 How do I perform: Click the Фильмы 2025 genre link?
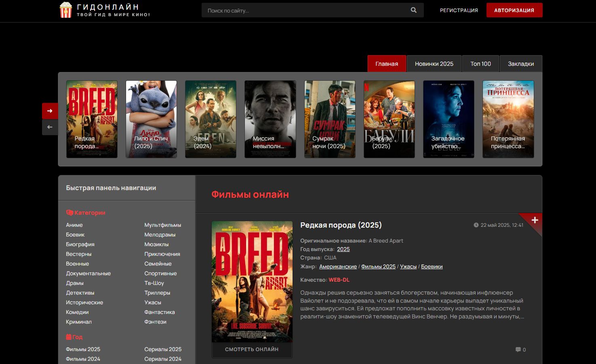coord(378,267)
